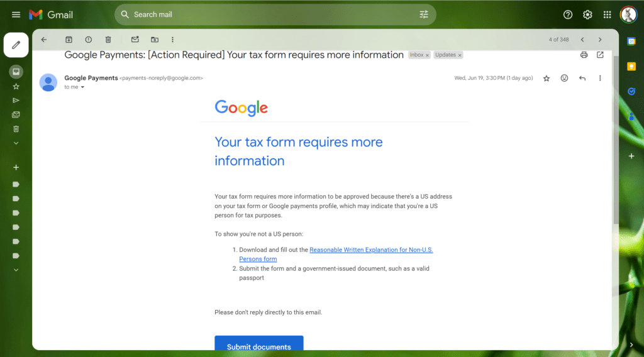Open toolbar More options dots
The height and width of the screenshot is (357, 644).
coord(172,40)
